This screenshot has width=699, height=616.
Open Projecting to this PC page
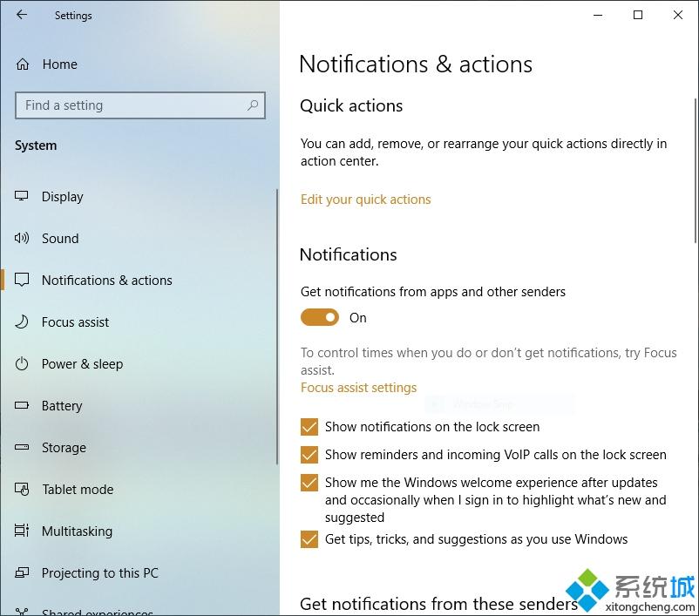tap(139, 572)
